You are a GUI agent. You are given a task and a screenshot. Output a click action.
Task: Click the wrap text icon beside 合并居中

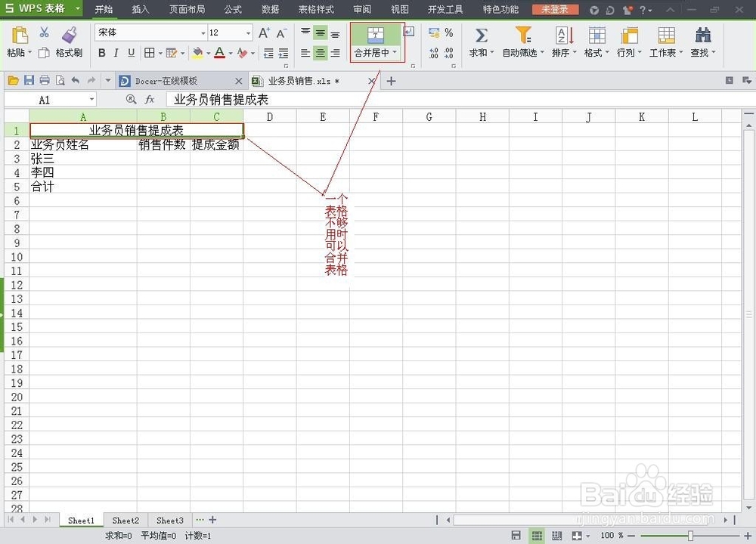coord(409,31)
